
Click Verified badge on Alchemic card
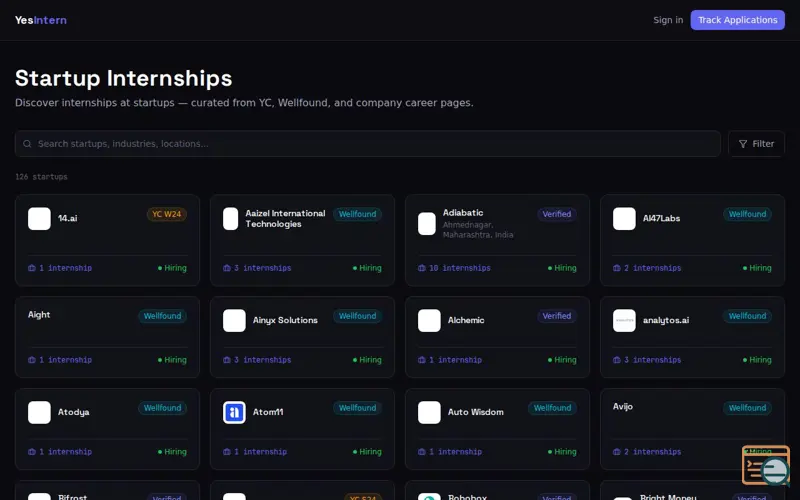(557, 316)
